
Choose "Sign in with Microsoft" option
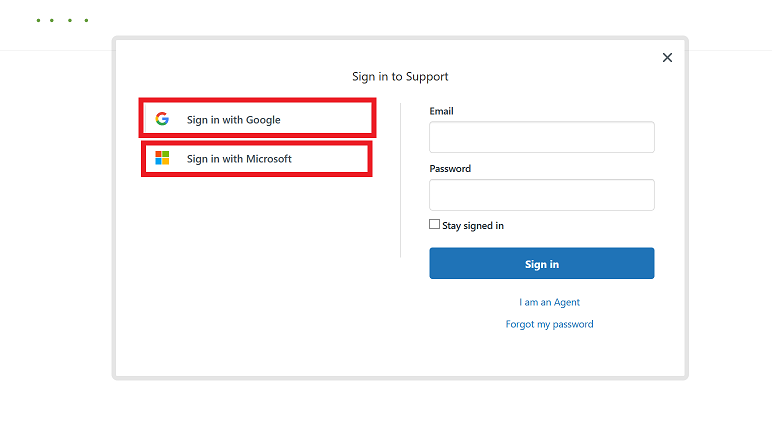click(x=257, y=158)
